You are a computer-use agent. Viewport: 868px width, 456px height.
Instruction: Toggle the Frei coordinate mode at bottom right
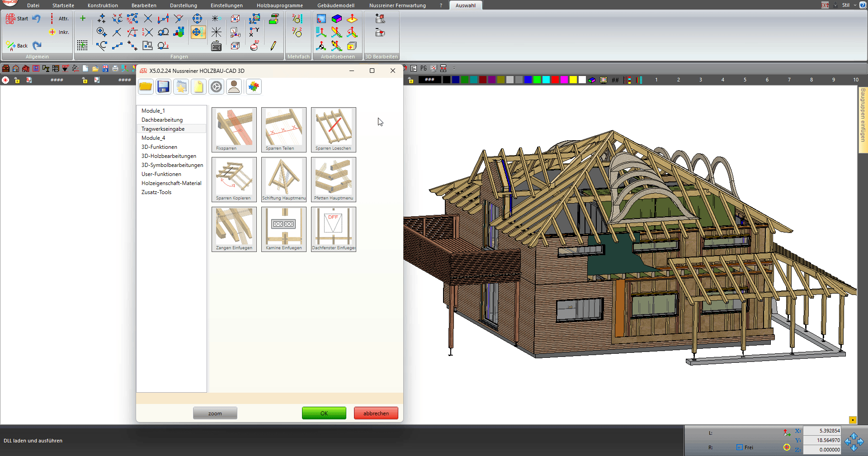point(744,447)
